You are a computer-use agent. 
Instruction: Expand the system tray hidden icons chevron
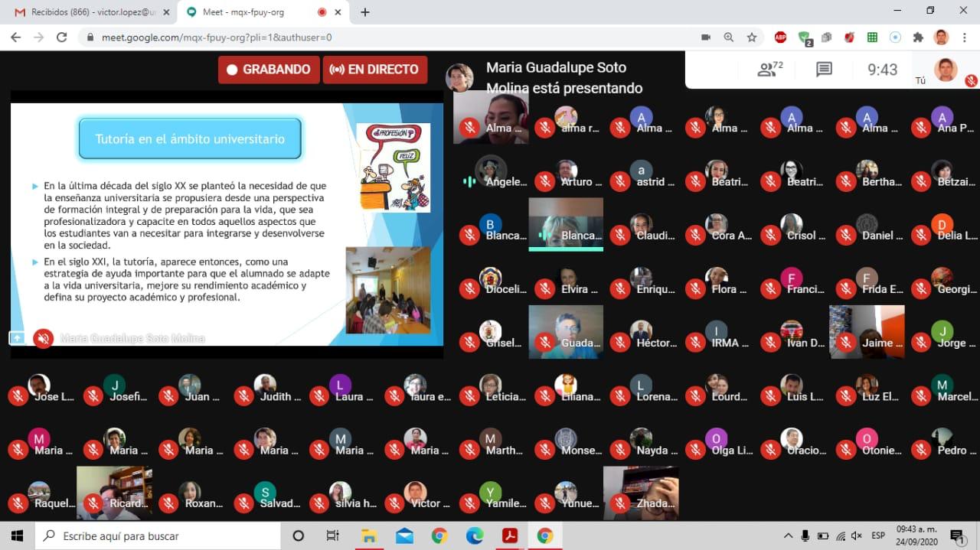(x=788, y=535)
